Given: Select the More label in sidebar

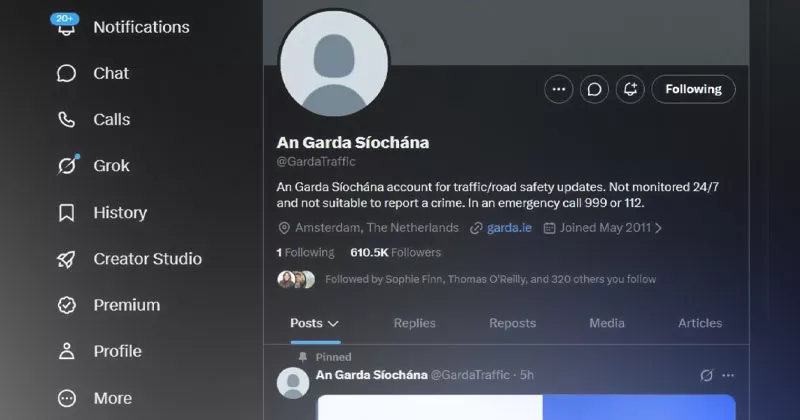Looking at the screenshot, I should pyautogui.click(x=113, y=398).
